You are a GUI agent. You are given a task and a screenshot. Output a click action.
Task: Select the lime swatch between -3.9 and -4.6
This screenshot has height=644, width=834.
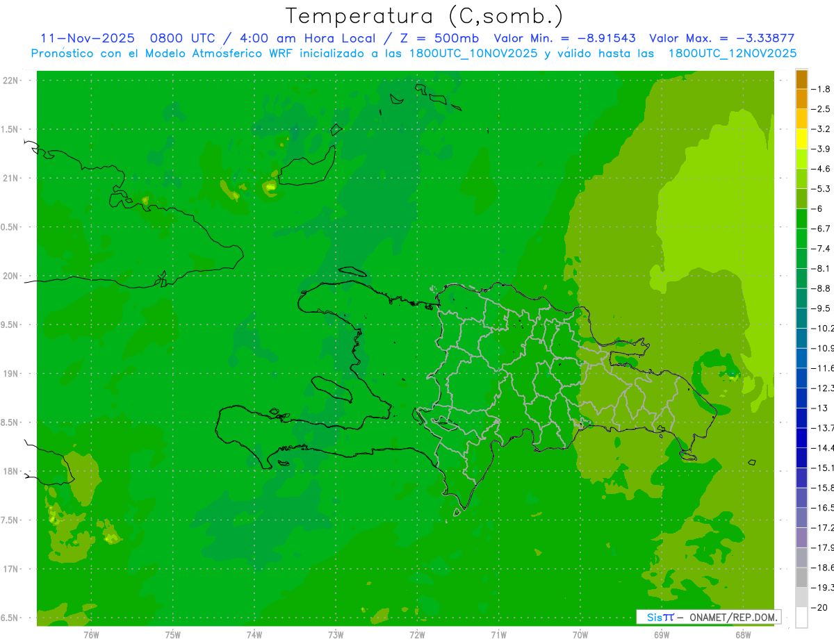(x=801, y=158)
